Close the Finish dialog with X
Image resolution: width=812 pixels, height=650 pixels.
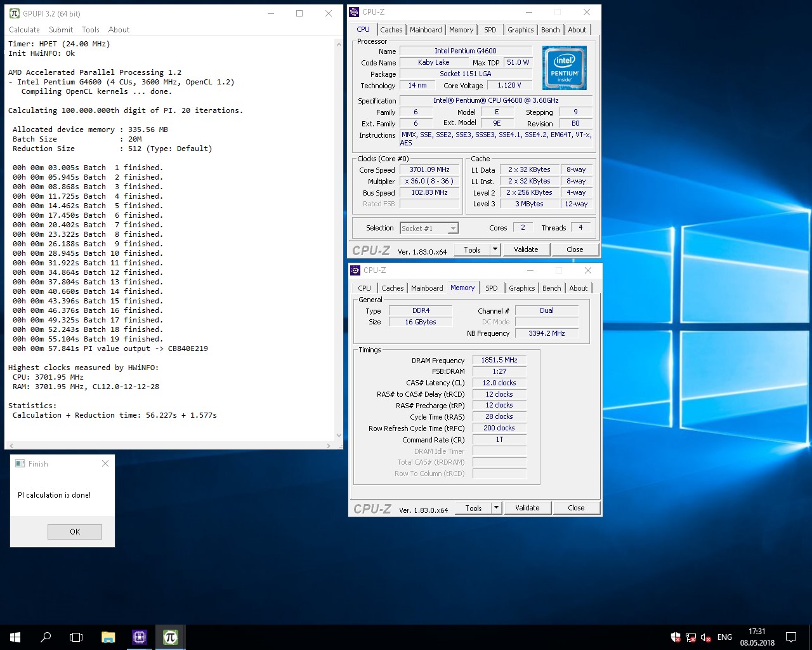[x=105, y=464]
